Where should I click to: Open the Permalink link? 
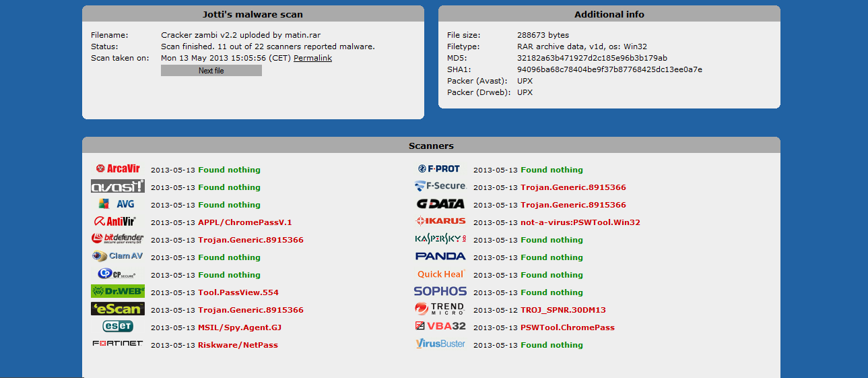pos(312,58)
